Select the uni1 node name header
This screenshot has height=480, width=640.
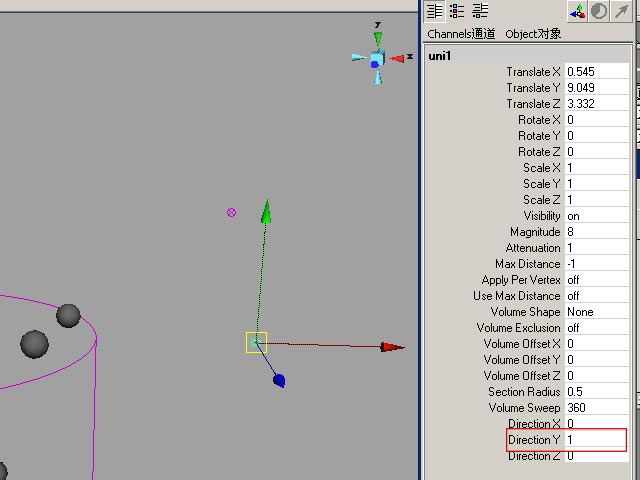click(440, 56)
